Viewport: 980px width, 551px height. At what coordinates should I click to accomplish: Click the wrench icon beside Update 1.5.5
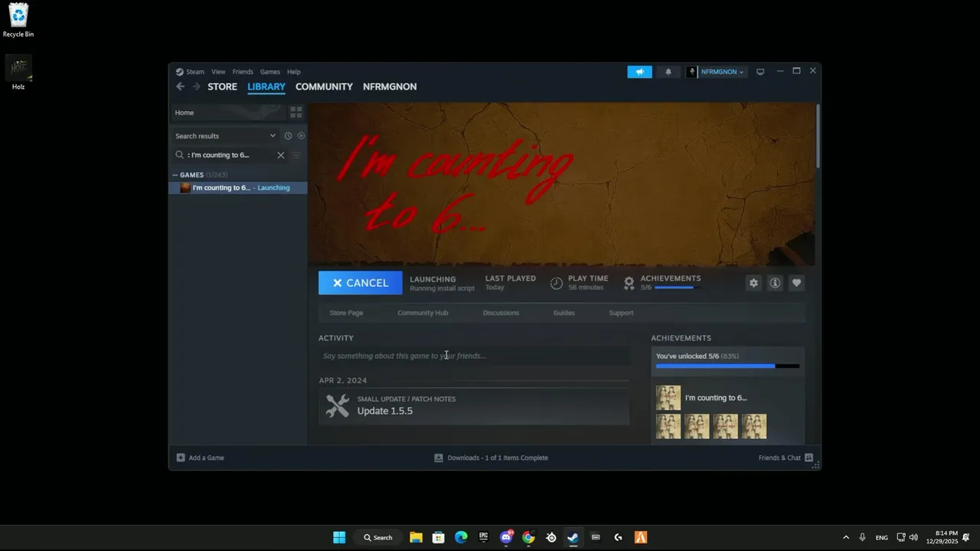[x=337, y=406]
